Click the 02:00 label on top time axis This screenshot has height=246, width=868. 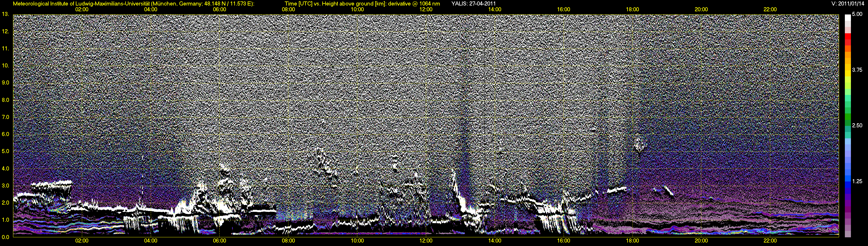click(x=82, y=10)
